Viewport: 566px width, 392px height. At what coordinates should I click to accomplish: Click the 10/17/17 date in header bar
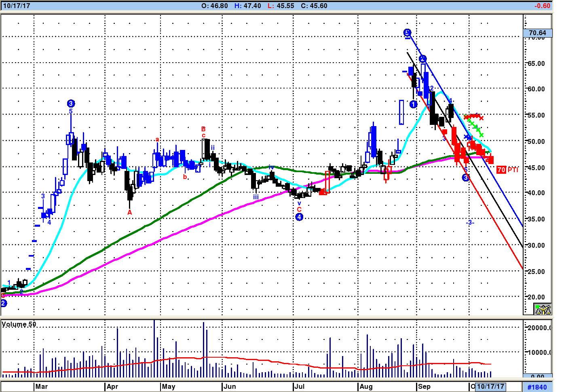(17, 6)
